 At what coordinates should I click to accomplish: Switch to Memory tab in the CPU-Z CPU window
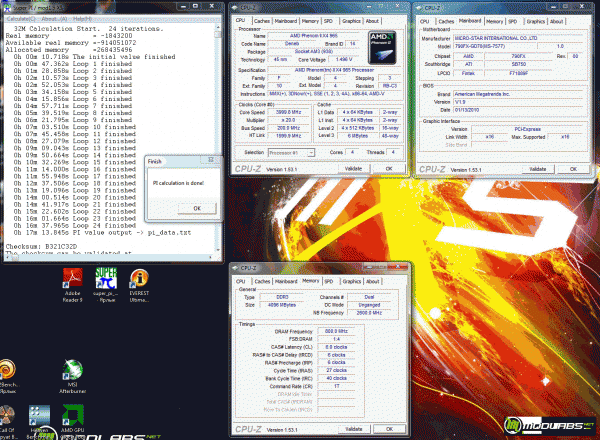click(x=310, y=21)
